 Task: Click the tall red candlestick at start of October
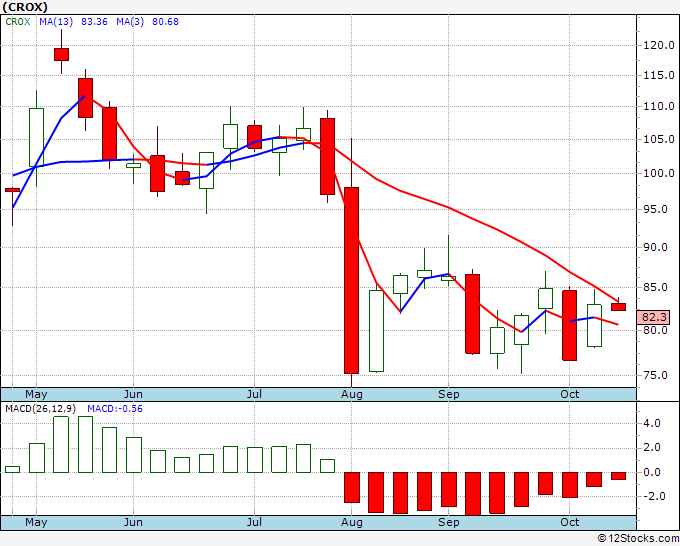pos(569,325)
